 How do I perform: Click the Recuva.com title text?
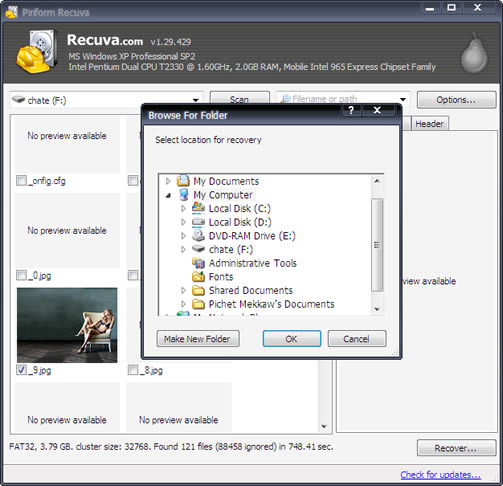[x=105, y=40]
